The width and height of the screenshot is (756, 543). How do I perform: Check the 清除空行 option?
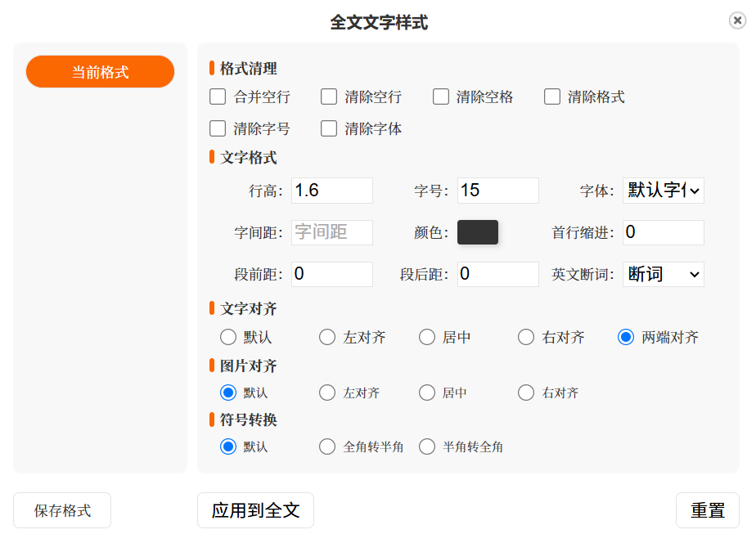tap(329, 96)
